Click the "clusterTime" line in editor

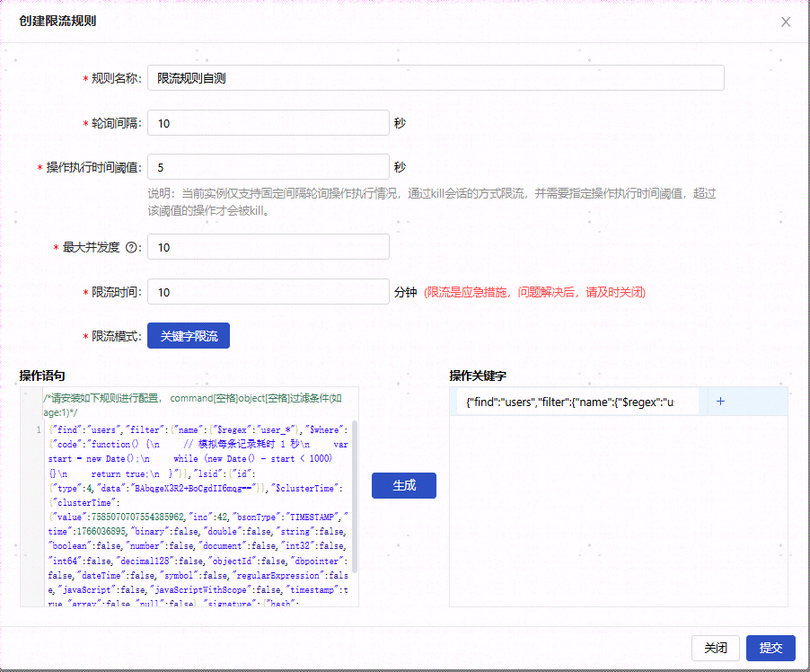[x=84, y=502]
